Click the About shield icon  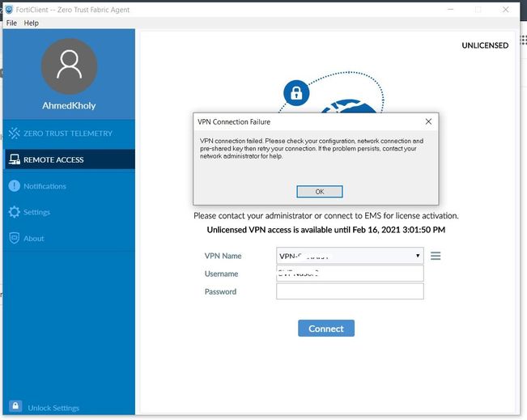tap(14, 238)
